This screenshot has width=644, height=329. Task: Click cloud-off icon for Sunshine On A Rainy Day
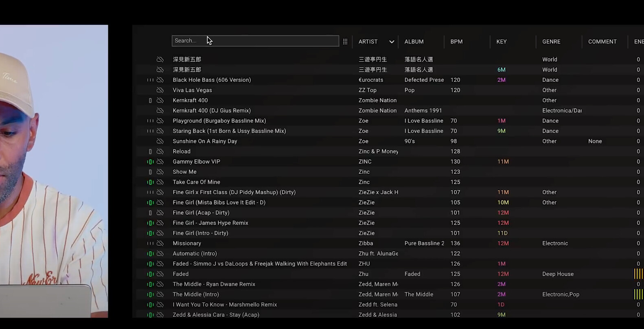click(160, 141)
